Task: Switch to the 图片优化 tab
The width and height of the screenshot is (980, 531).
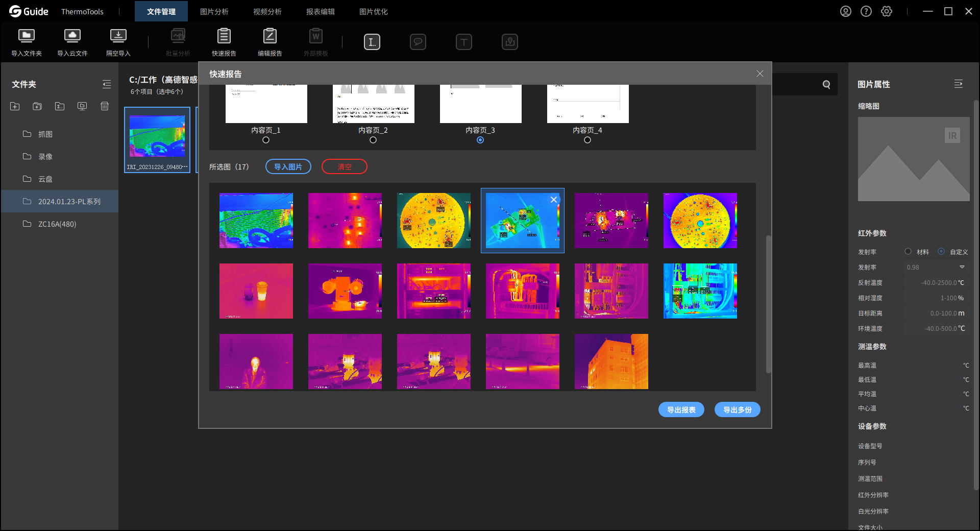Action: pos(374,11)
